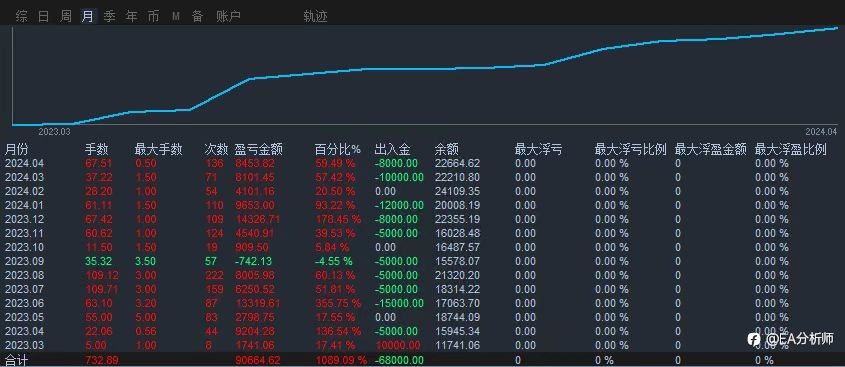The width and height of the screenshot is (845, 367).
Task: Open the 币 currency tab
Action: 154,17
